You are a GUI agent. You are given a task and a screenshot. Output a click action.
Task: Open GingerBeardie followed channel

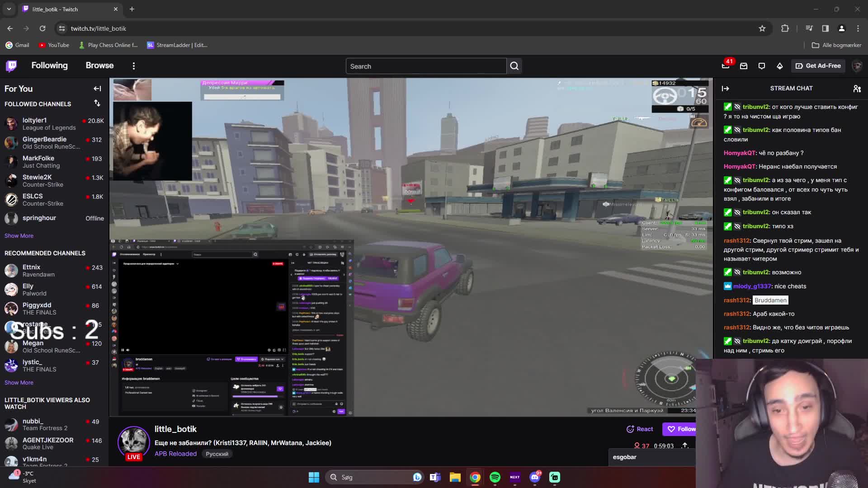click(54, 143)
